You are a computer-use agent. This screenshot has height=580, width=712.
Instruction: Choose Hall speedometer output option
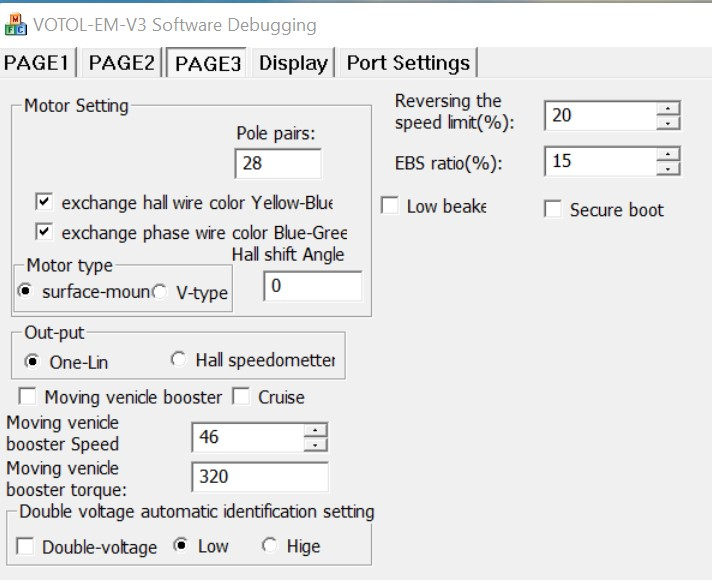pyautogui.click(x=179, y=360)
